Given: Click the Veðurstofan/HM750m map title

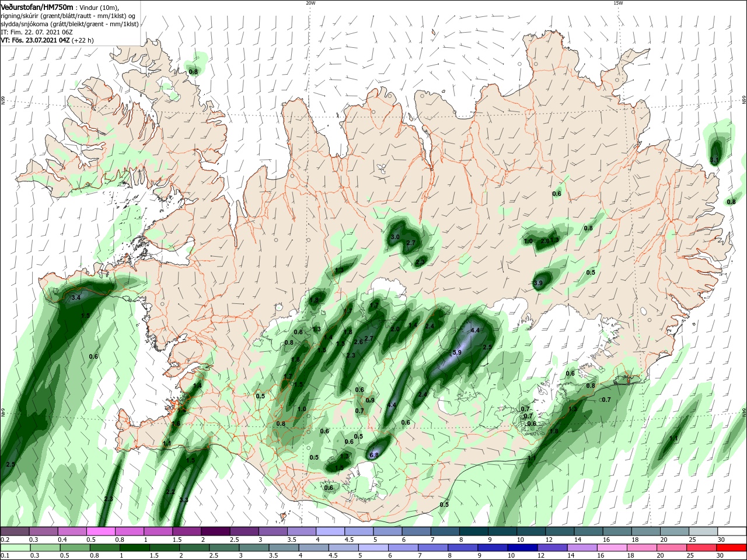Looking at the screenshot, I should point(37,6).
